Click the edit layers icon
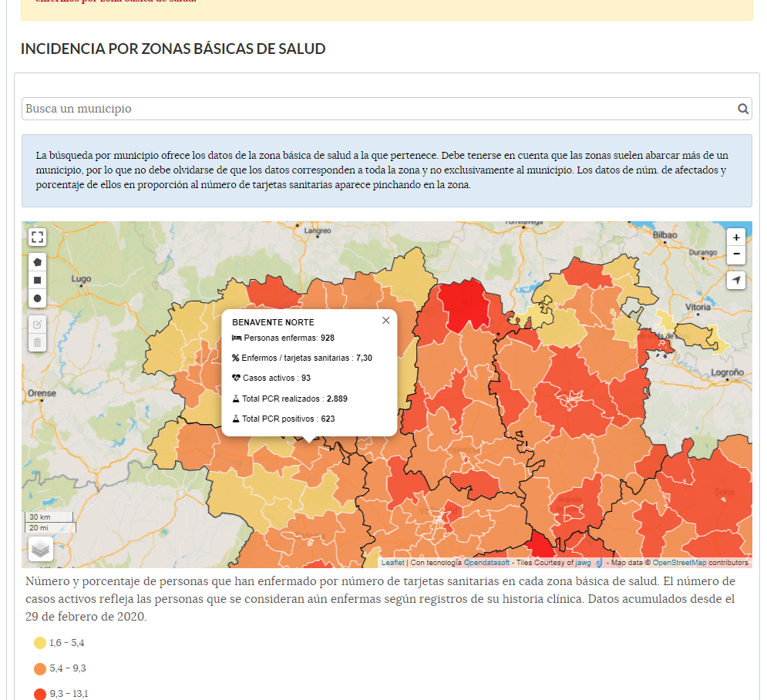 (37, 325)
